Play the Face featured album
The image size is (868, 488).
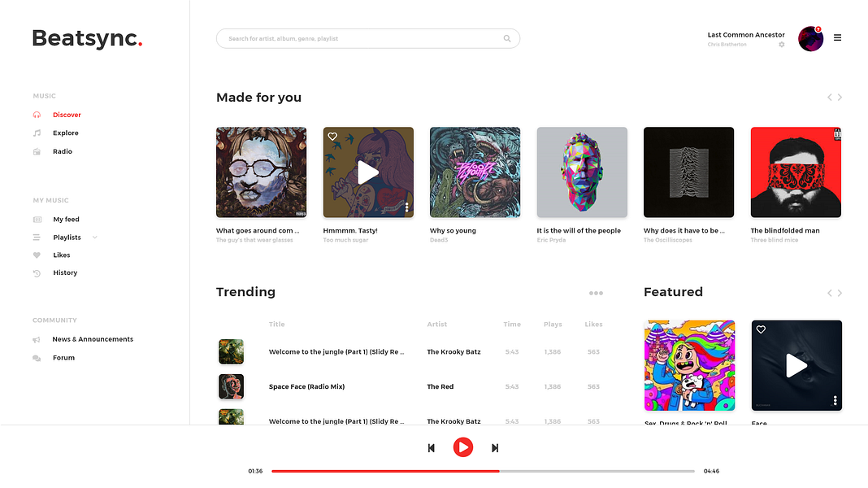click(x=796, y=365)
